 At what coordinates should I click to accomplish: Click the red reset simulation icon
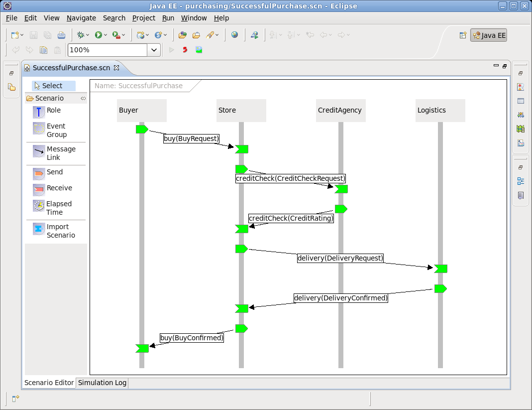185,50
